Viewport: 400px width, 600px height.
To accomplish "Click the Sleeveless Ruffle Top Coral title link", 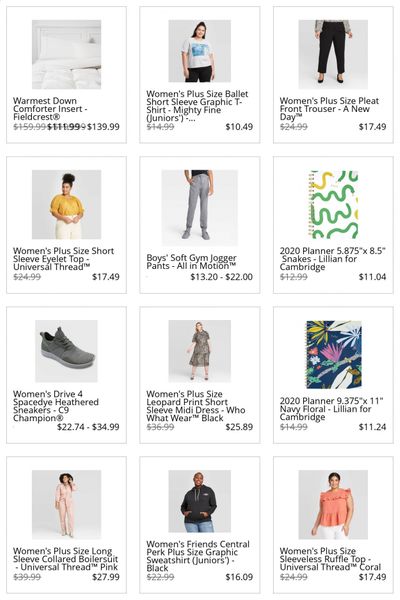I will pyautogui.click(x=330, y=559).
